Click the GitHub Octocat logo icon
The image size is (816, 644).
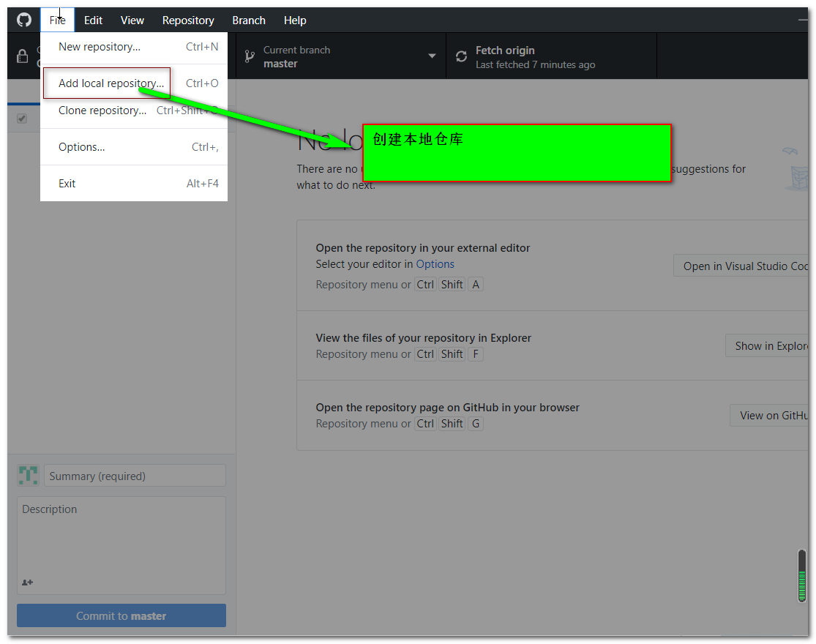pos(24,20)
